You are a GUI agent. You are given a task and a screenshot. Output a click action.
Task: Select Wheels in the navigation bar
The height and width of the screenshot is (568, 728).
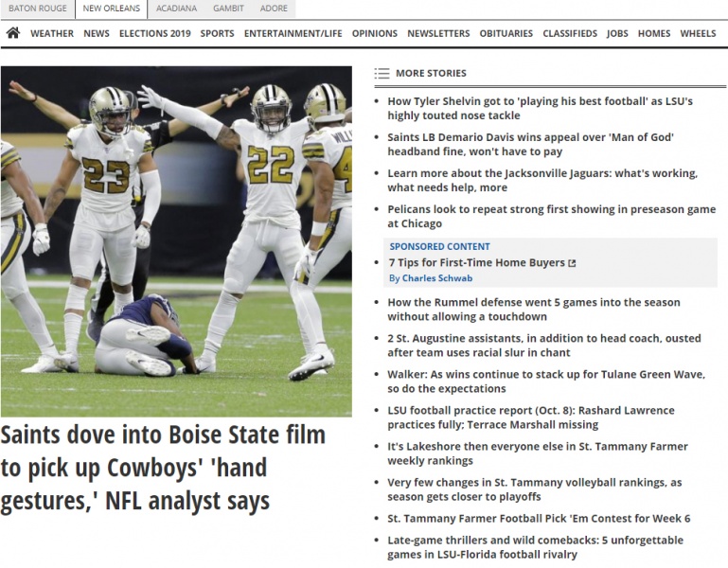point(698,33)
